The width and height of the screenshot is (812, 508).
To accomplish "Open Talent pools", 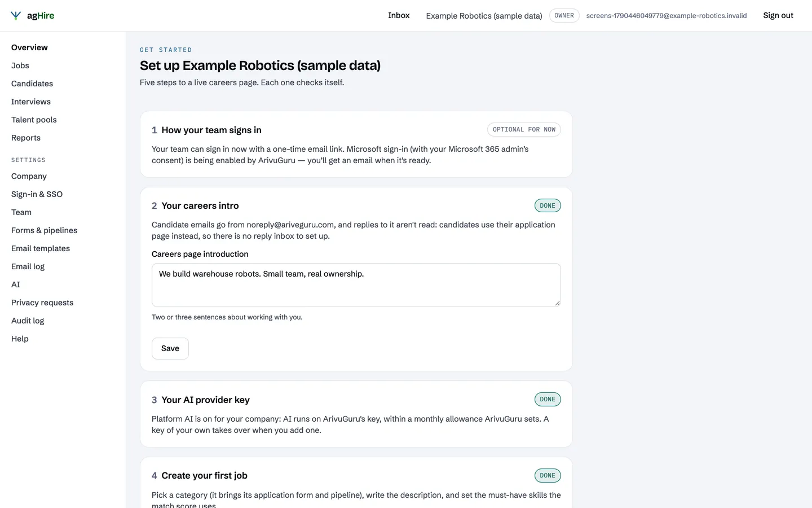I will 34,120.
